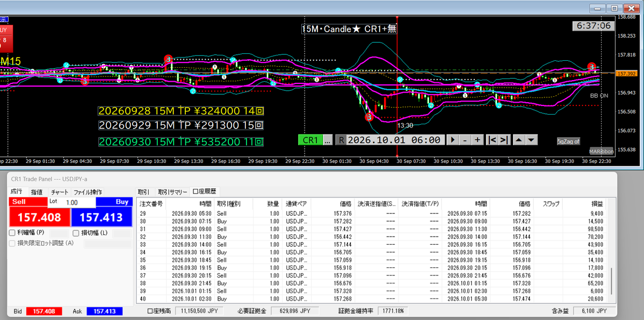644x320 pixels.
Task: Start replay with the play arrow button
Action: 453,140
